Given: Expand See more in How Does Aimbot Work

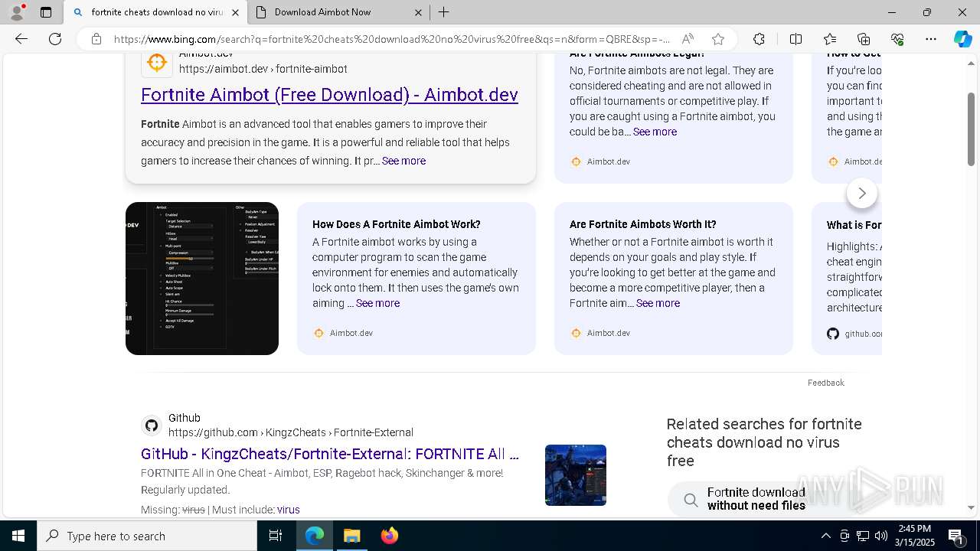Looking at the screenshot, I should (x=377, y=303).
